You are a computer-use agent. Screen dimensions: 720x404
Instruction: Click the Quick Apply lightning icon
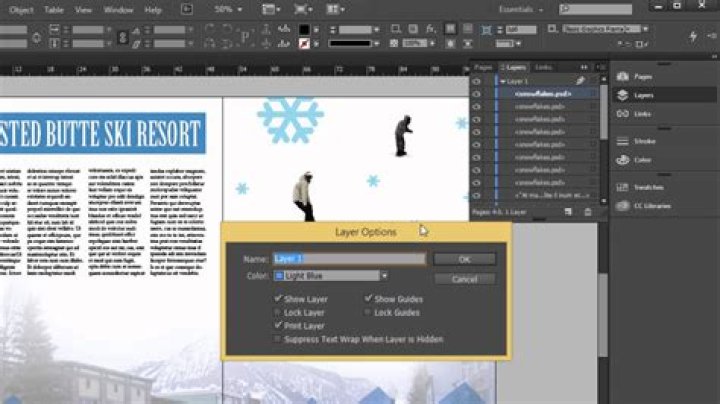point(693,36)
